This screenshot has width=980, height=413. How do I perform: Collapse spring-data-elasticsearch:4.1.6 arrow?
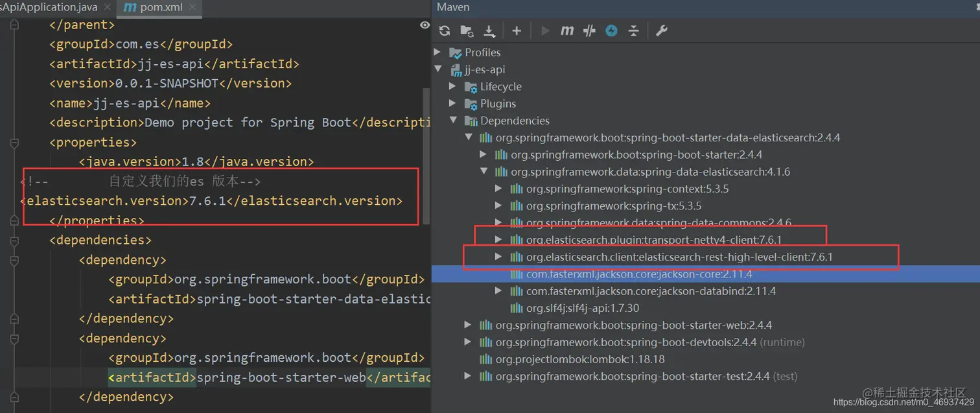[483, 172]
